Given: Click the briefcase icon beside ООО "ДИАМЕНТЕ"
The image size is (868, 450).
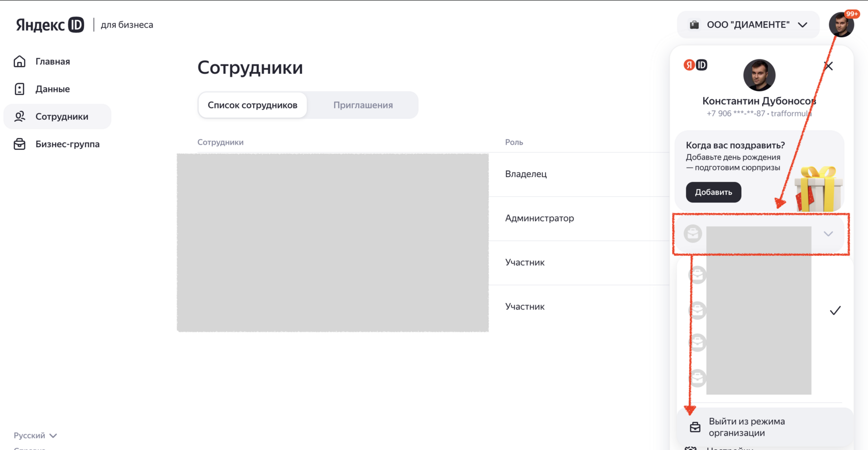Looking at the screenshot, I should coord(694,25).
